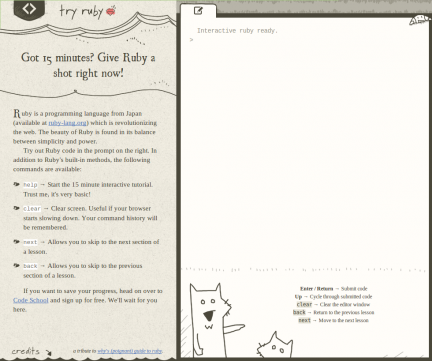Click the credits link with arrow
The image size is (432, 361).
pos(31,351)
